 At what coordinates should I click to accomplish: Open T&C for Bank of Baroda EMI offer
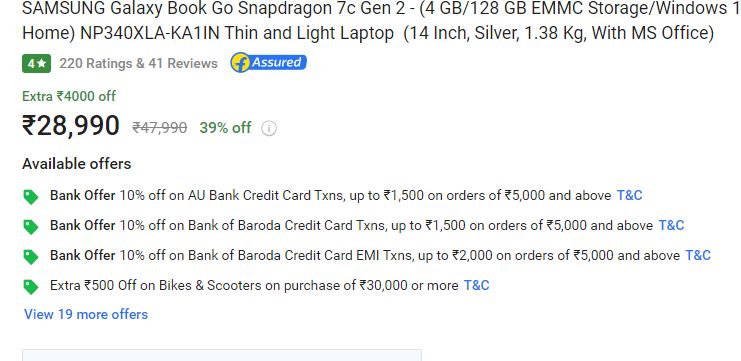698,256
